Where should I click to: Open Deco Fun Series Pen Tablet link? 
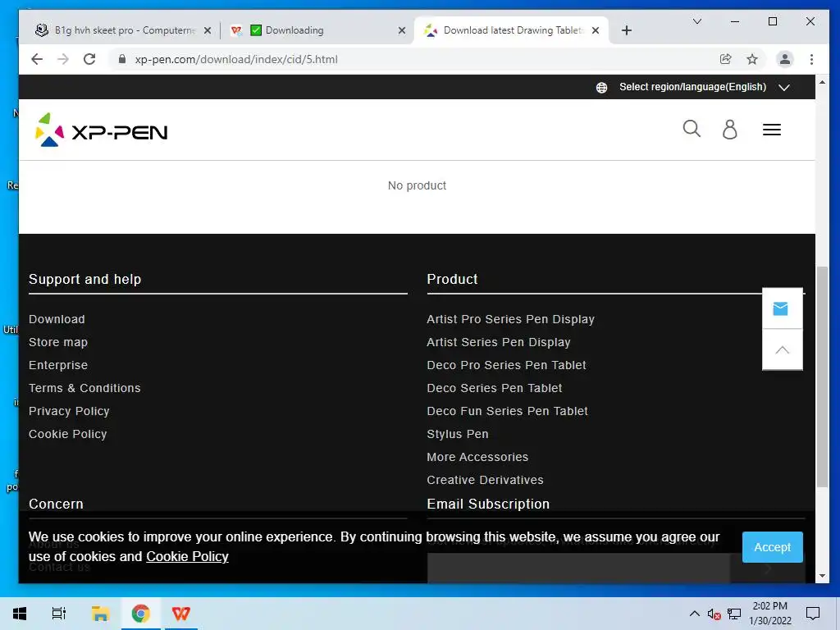[x=507, y=412]
